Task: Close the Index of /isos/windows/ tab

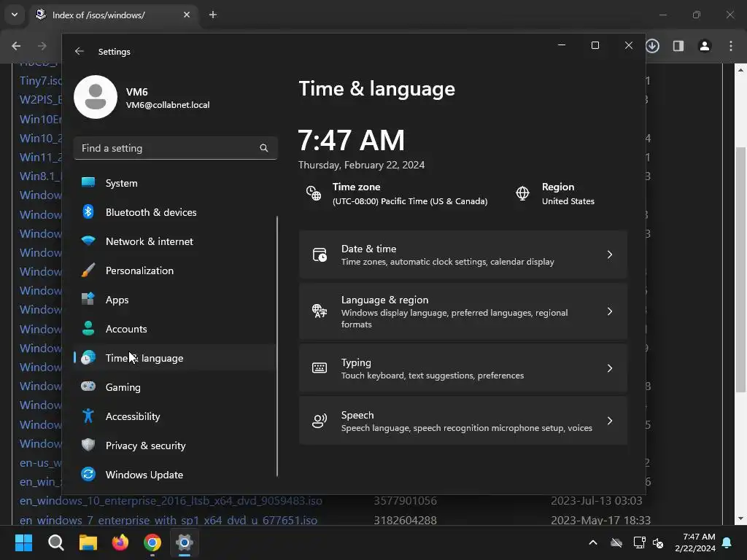Action: [187, 15]
